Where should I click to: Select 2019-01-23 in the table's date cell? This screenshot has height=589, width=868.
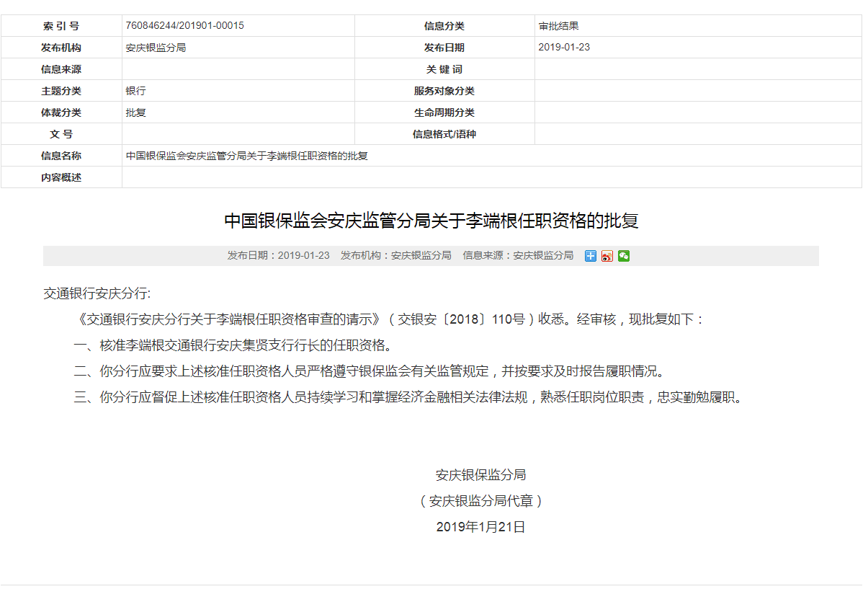pos(565,48)
